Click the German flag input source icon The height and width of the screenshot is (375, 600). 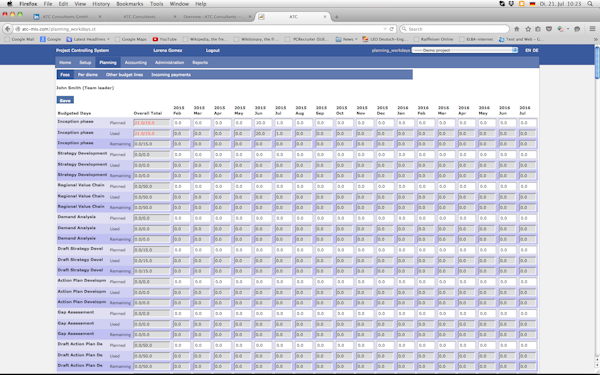point(532,4)
